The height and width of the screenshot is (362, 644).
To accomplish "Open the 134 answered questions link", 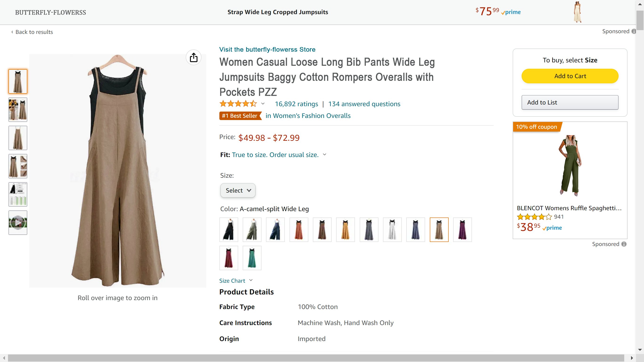I will (x=364, y=104).
